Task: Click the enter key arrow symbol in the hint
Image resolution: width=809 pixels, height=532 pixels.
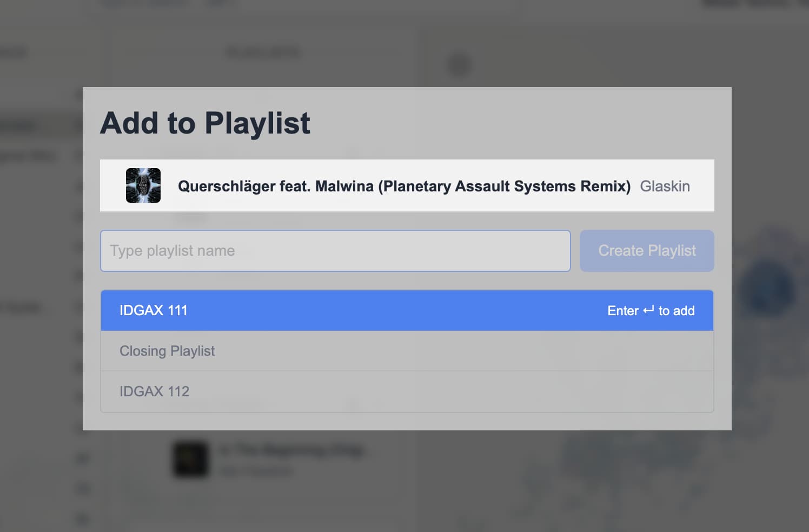Action: [x=648, y=310]
